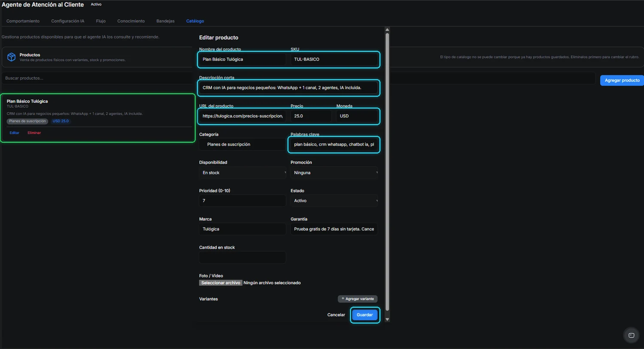The image size is (644, 349).
Task: Focus the Cantidad en stock field
Action: (243, 257)
